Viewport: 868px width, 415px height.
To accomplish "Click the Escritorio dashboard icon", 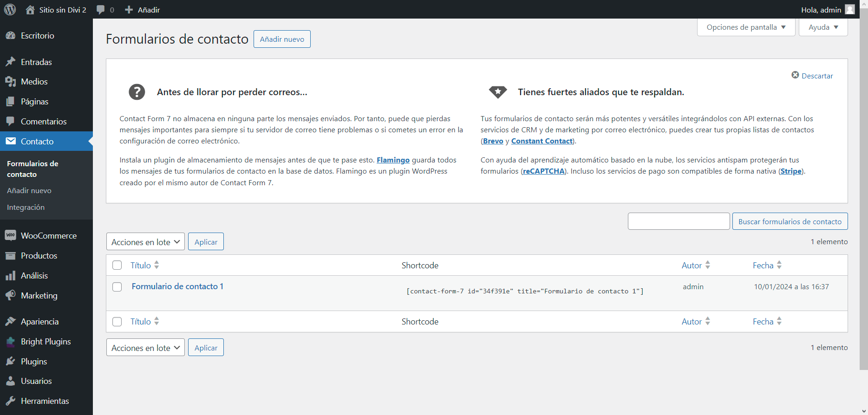I will [x=10, y=36].
